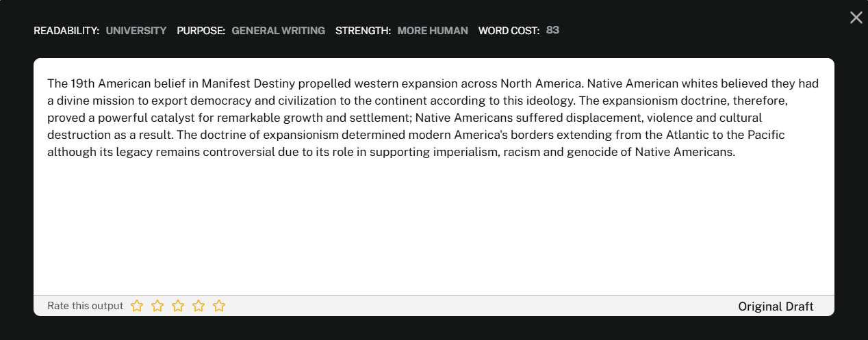Screen dimensions: 868x340
Task: Select the fourth rating star
Action: point(199,306)
